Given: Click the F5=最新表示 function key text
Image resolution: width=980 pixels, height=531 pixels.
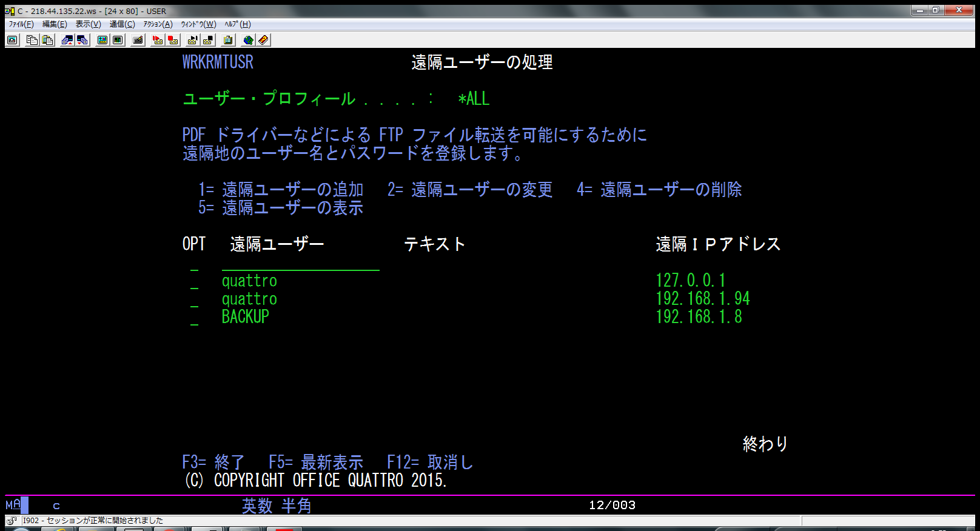Looking at the screenshot, I should point(315,463).
